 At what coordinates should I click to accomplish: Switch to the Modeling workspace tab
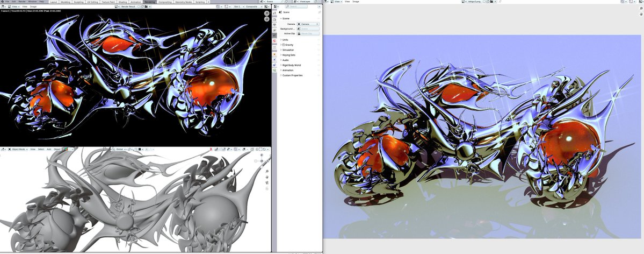[66, 2]
